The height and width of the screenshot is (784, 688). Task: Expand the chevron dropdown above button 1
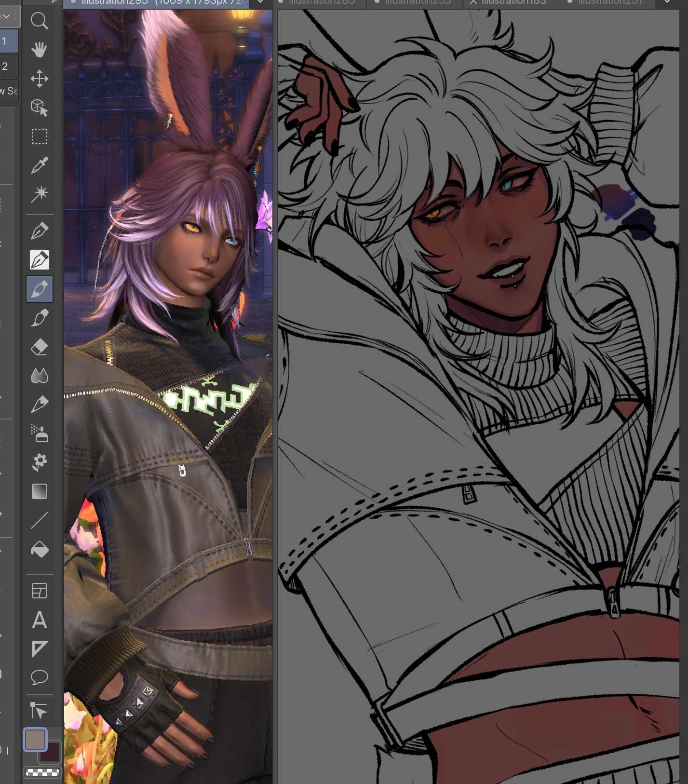pos(6,16)
